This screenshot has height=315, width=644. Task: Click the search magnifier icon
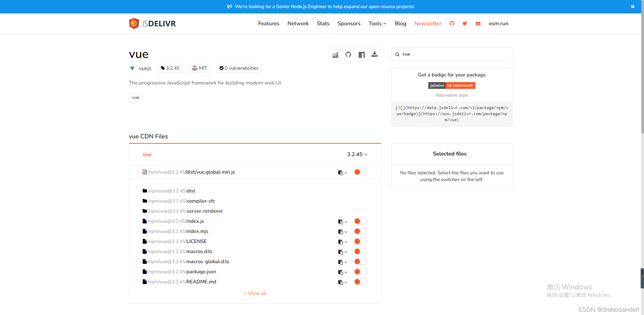coord(397,54)
